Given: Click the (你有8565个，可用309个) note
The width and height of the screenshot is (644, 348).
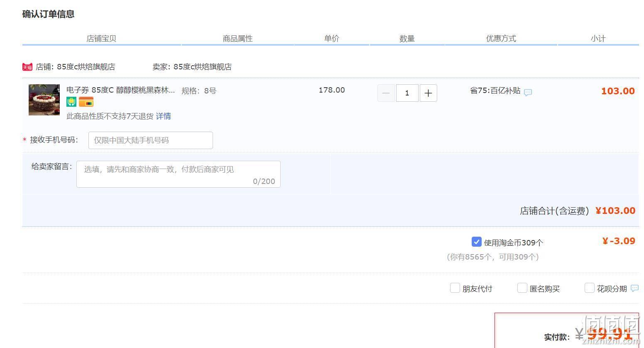Looking at the screenshot, I should 493,257.
